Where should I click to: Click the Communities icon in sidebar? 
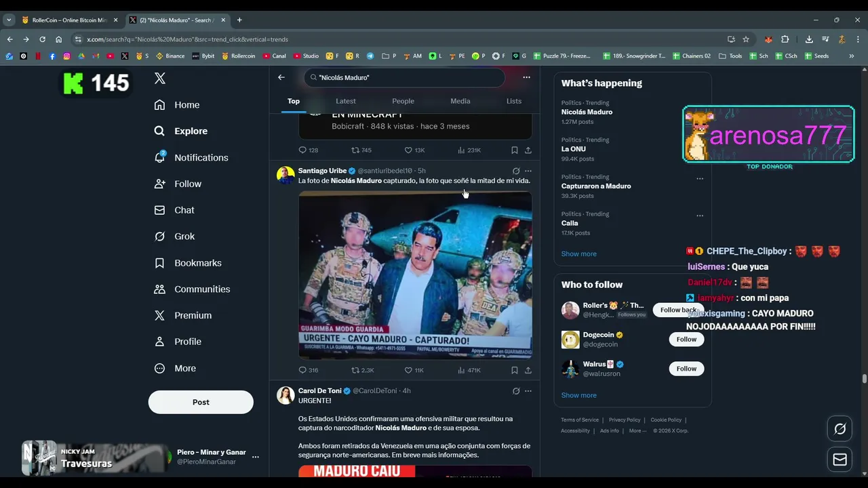[159, 289]
